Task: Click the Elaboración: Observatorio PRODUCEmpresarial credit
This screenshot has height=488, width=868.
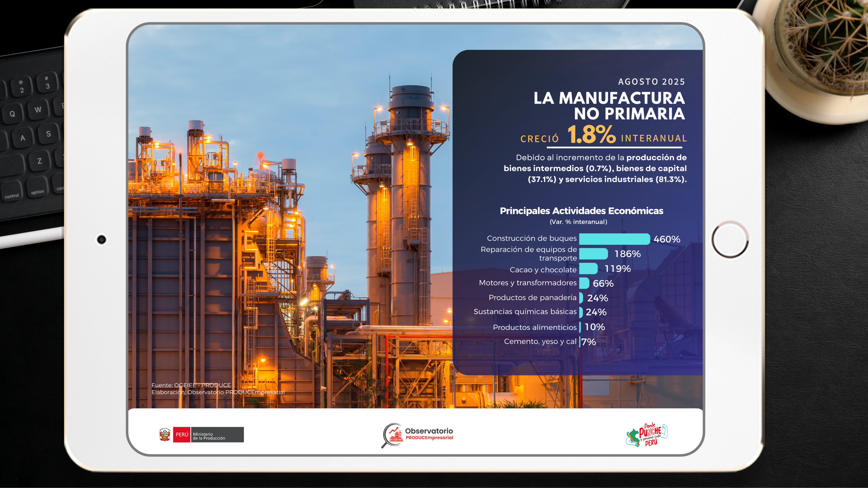Action: pyautogui.click(x=218, y=392)
